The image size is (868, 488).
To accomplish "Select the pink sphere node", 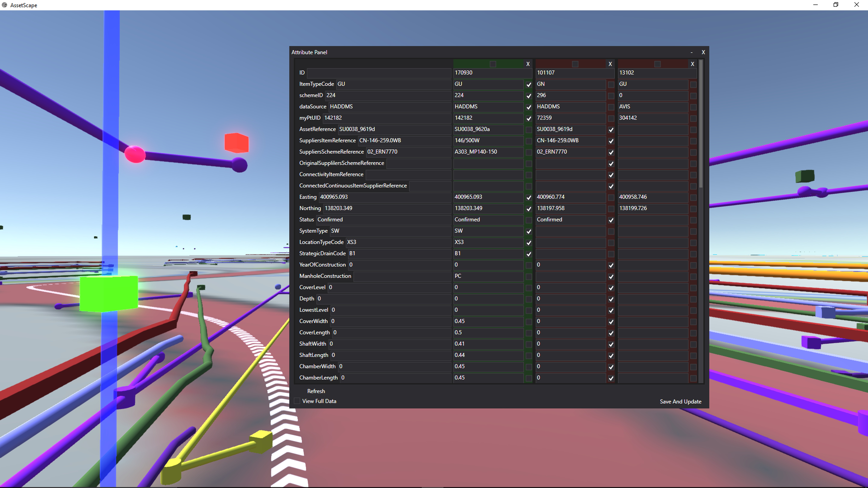I will [x=135, y=154].
